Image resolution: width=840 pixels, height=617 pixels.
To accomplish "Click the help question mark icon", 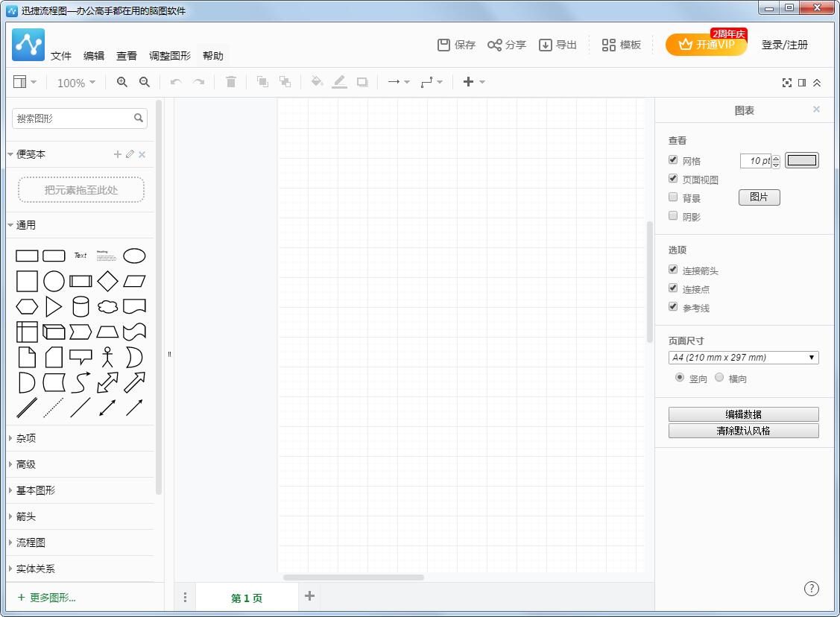I will 812,589.
